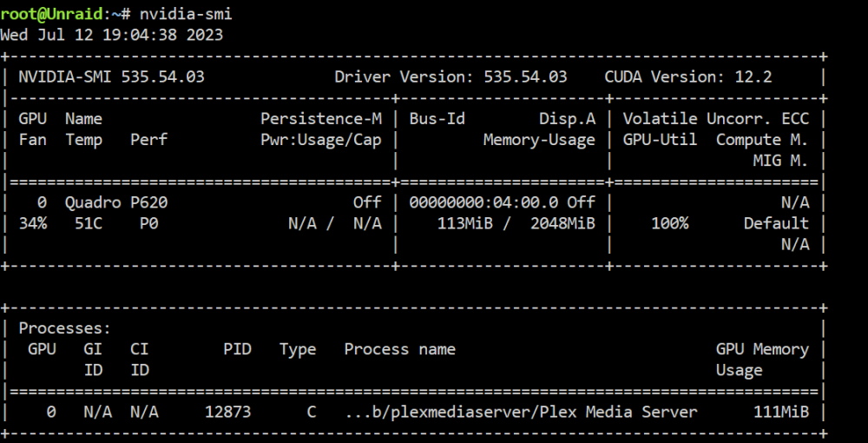The image size is (868, 443).
Task: Click the root@Unraid prompt text
Action: pyautogui.click(x=51, y=14)
